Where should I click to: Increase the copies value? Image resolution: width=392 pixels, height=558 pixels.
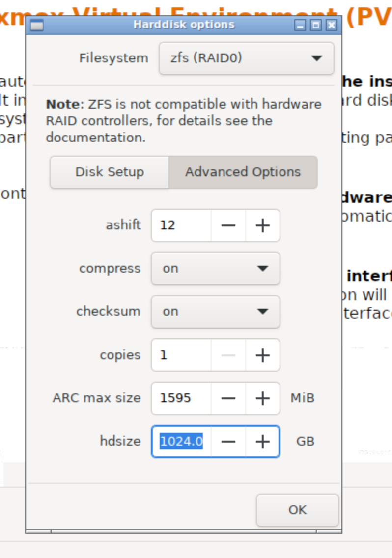click(x=263, y=355)
